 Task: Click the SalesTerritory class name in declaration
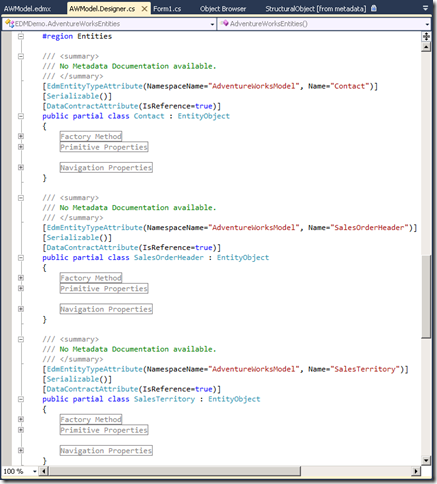point(164,399)
